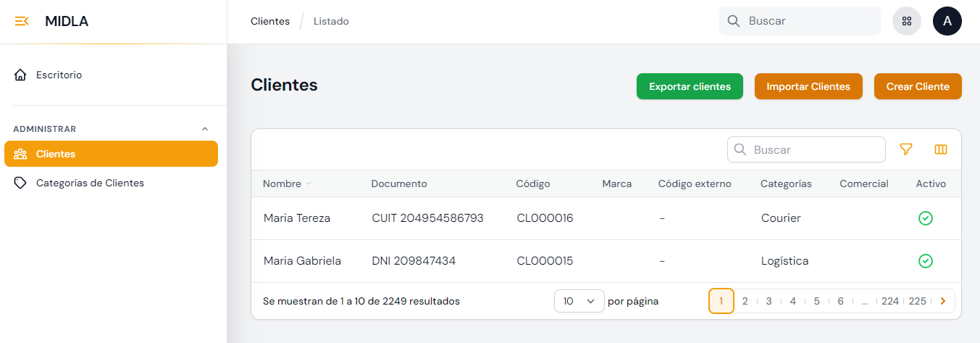Viewport: 980px width, 343px height.
Task: Click the Importar Clientes button
Action: click(808, 86)
